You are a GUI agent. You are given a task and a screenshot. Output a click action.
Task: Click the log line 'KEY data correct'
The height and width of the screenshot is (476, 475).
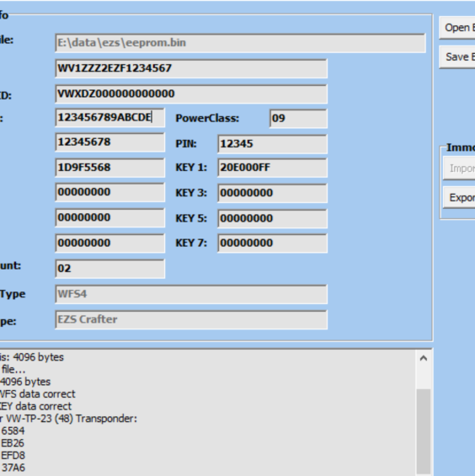coord(35,406)
